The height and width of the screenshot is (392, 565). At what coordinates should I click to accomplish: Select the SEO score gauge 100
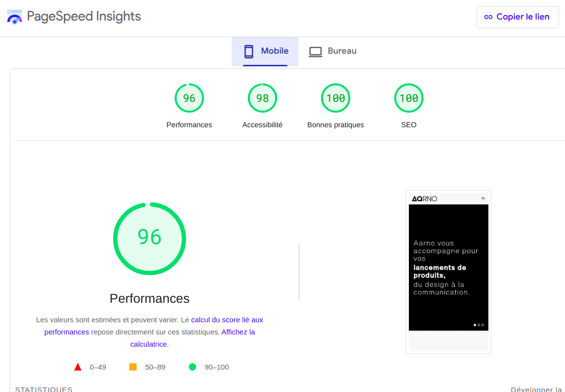click(409, 98)
